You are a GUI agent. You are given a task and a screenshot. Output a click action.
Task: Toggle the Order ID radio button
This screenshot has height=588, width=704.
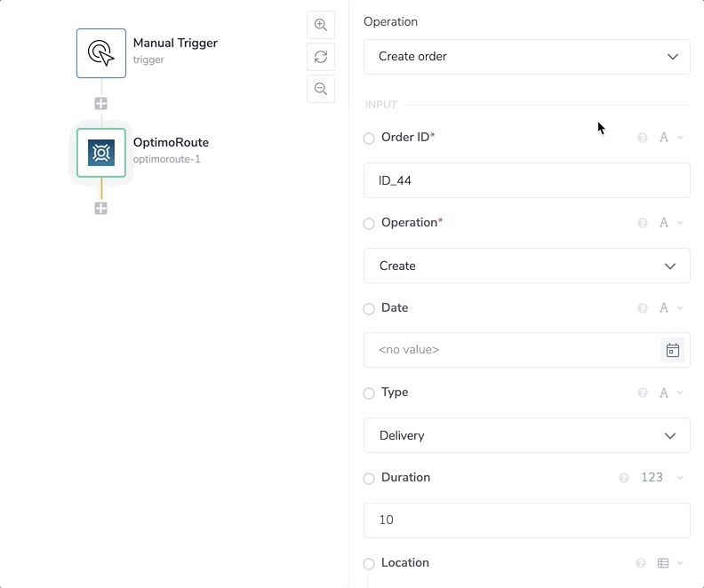369,139
